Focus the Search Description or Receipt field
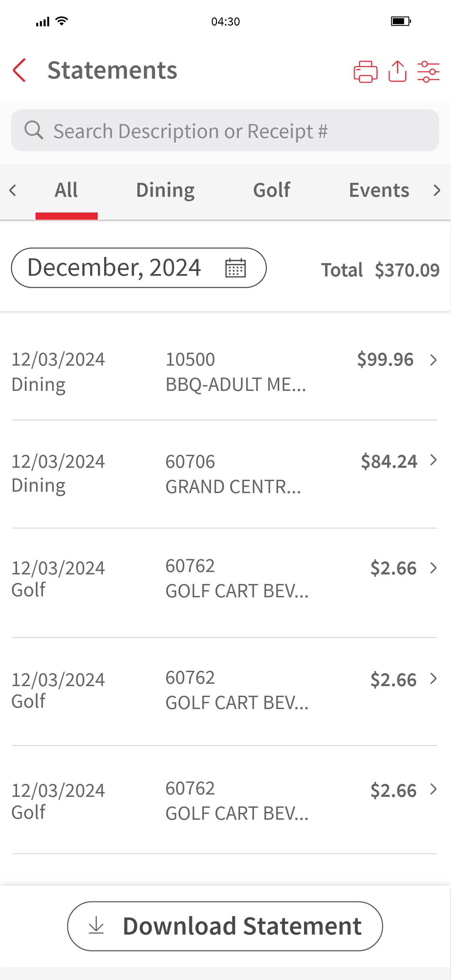The height and width of the screenshot is (980, 451). [x=225, y=130]
